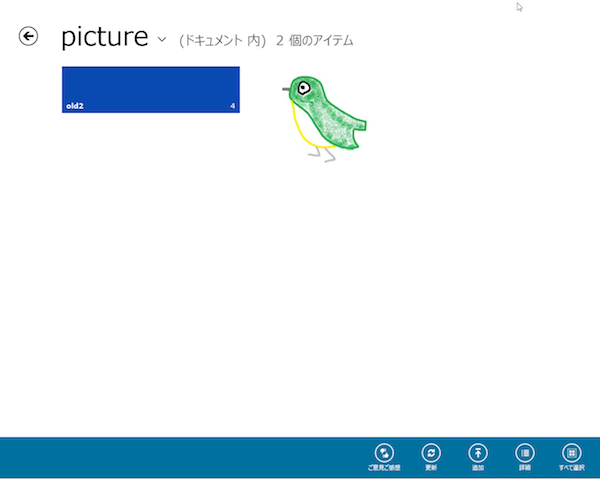600x479 pixels.
Task: Click the 2 個のアイテム item count text
Action: pos(315,41)
